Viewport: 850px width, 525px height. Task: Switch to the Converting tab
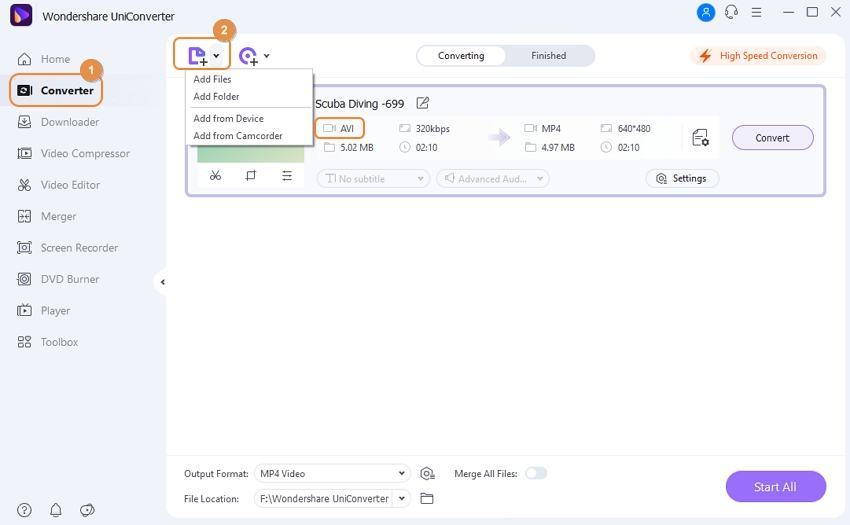[461, 56]
